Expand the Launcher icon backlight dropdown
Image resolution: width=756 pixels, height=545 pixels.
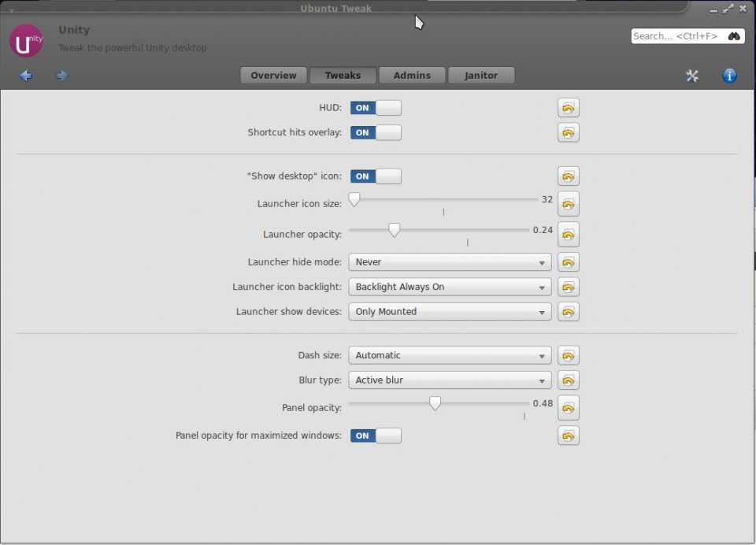(450, 287)
